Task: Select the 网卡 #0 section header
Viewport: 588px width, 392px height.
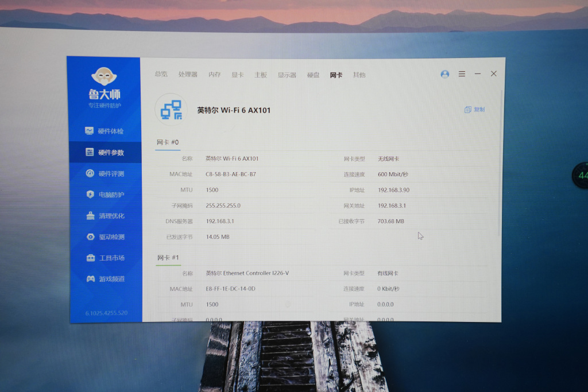Action: (x=168, y=142)
